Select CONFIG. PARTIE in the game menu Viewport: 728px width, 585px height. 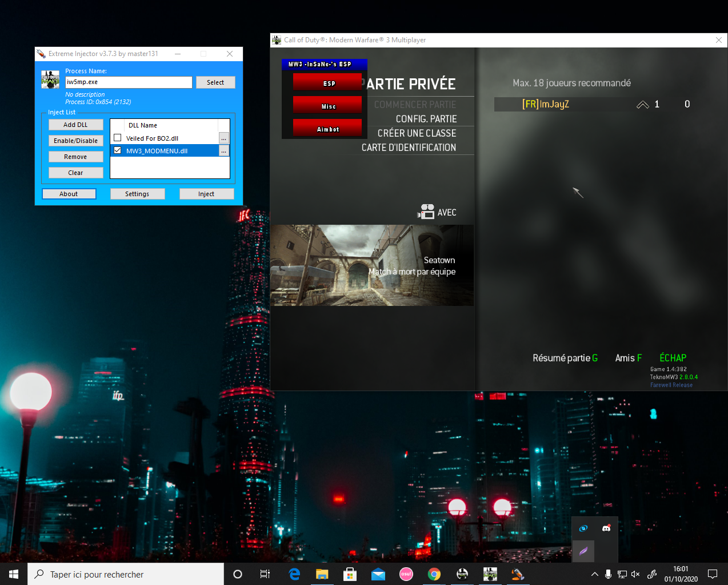pyautogui.click(x=426, y=119)
